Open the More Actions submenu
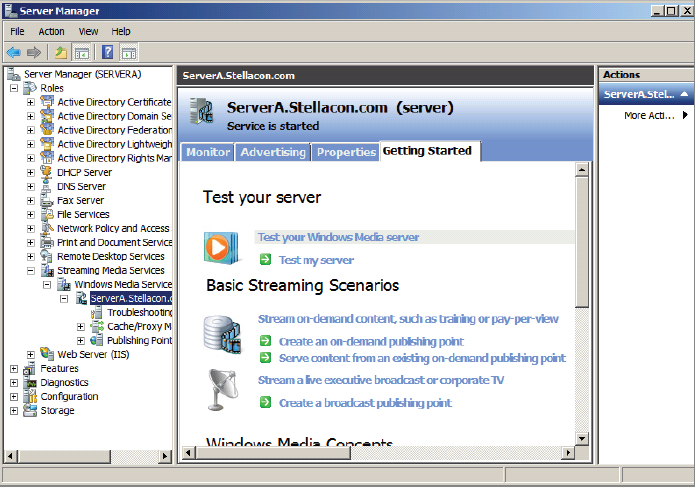The height and width of the screenshot is (487, 695). 656,116
